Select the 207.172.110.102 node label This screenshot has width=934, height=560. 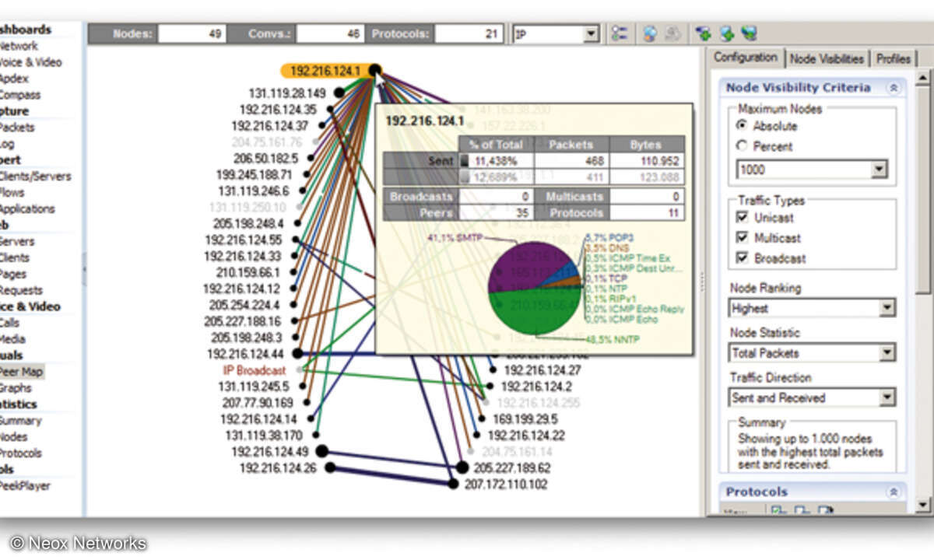[x=506, y=484]
